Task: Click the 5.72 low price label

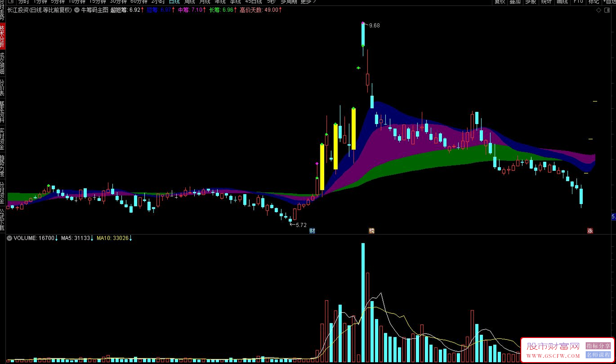Action: 301,225
